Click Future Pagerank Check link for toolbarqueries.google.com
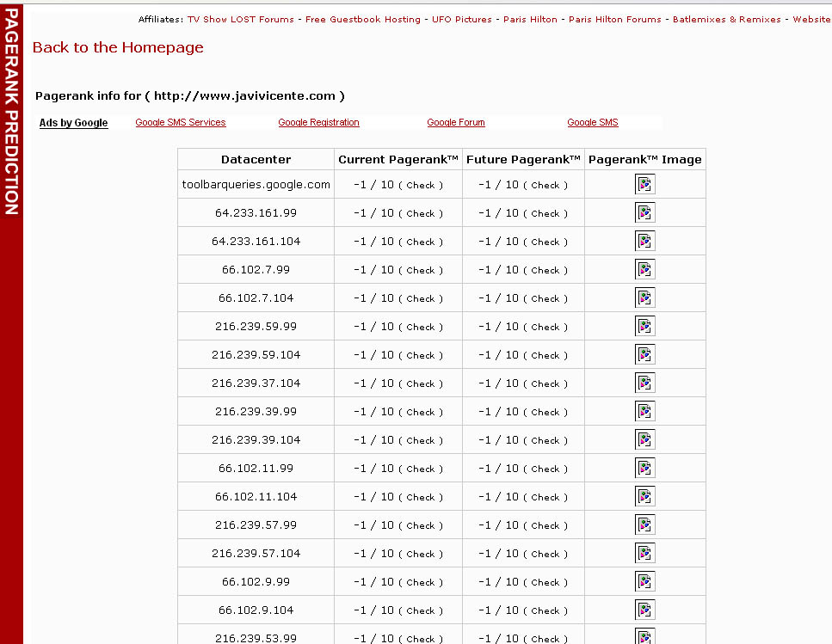Image resolution: width=832 pixels, height=644 pixels. click(545, 186)
